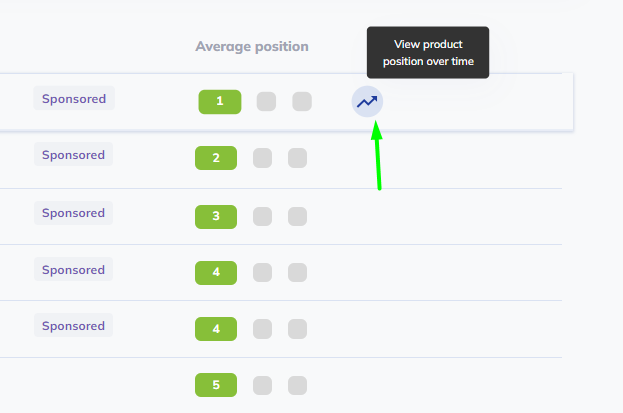623x413 pixels.
Task: Click second gray square beside position 1
Action: (302, 101)
